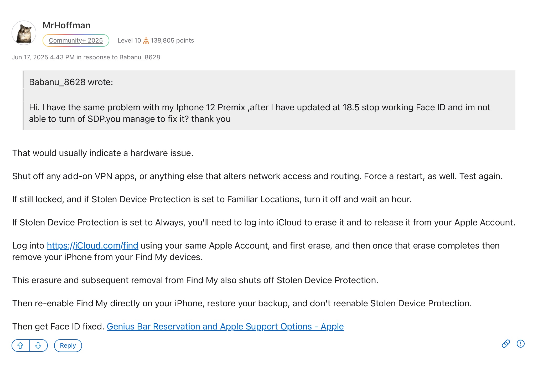The image size is (538, 392).
Task: Copy the post link via chain icon
Action: [506, 344]
